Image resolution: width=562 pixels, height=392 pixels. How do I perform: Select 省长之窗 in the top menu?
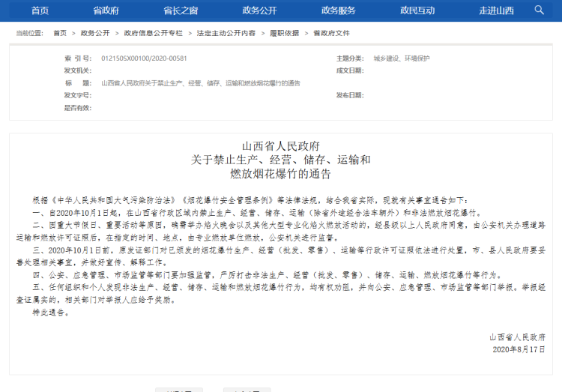pyautogui.click(x=181, y=10)
